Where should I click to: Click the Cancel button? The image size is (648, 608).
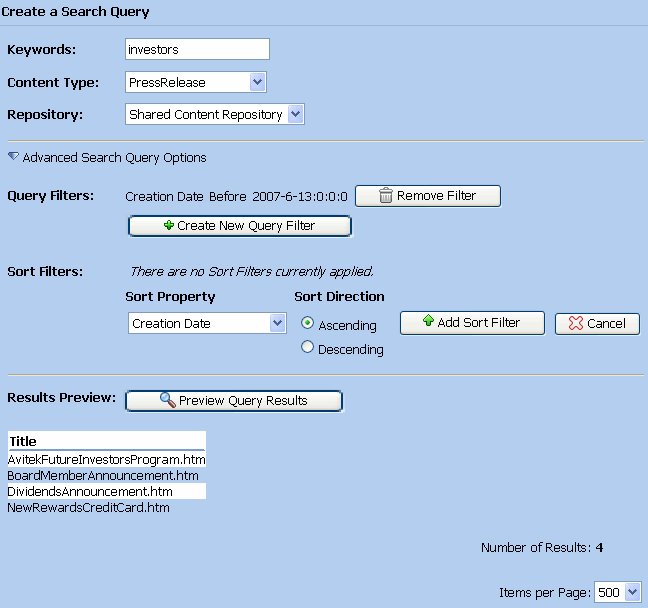point(597,324)
